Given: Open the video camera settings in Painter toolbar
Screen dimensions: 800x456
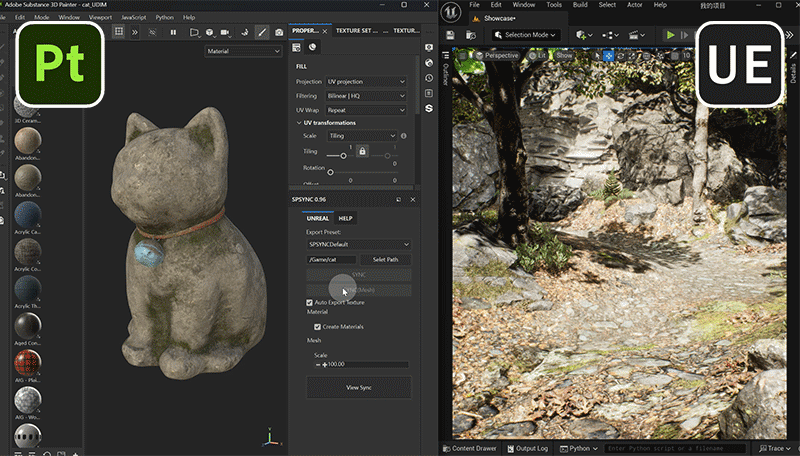Looking at the screenshot, I should point(225,32).
